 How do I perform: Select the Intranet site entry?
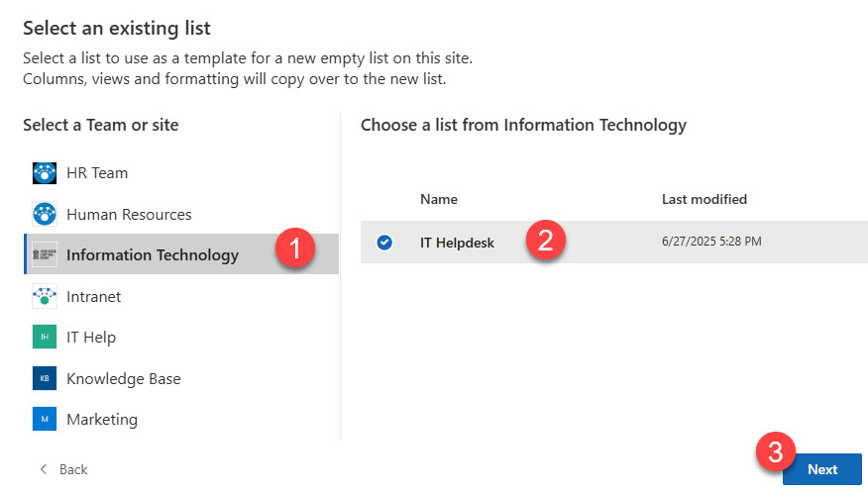tap(94, 296)
